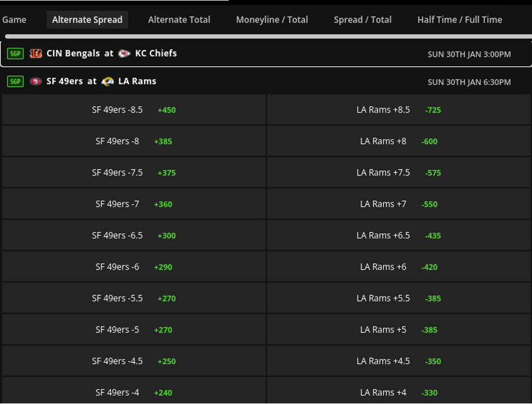
Task: Open Half Time / Full Time tab
Action: coord(460,20)
